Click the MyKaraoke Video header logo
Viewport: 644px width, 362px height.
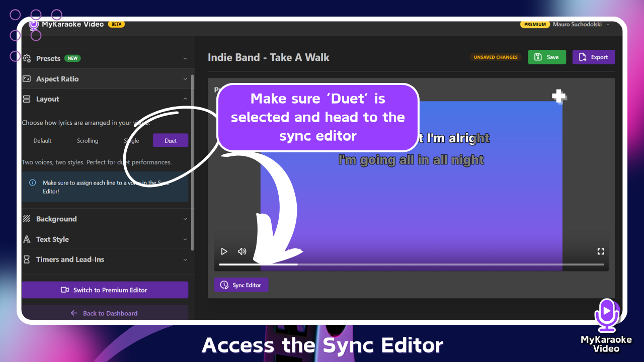click(x=66, y=24)
